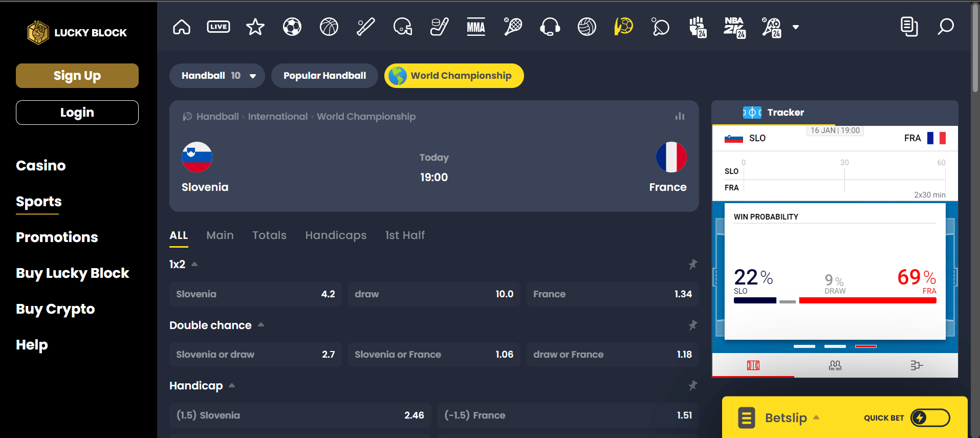Open tracker lineups people icon

835,365
